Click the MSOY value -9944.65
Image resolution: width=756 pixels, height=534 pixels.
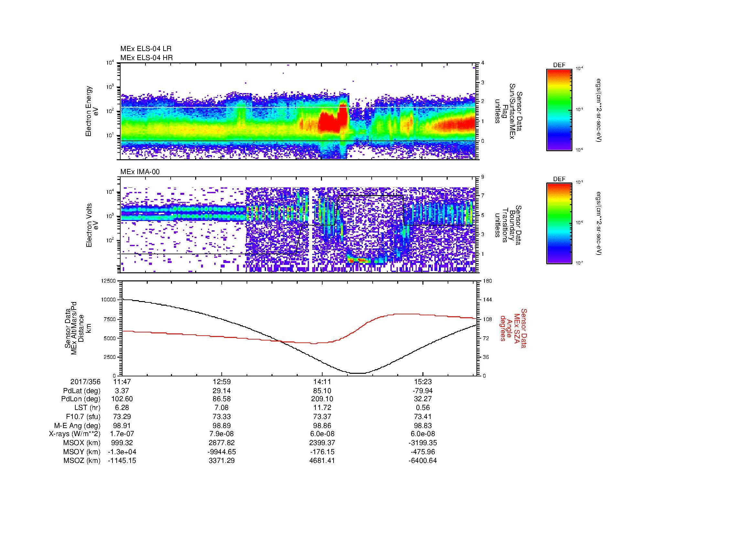pyautogui.click(x=222, y=452)
